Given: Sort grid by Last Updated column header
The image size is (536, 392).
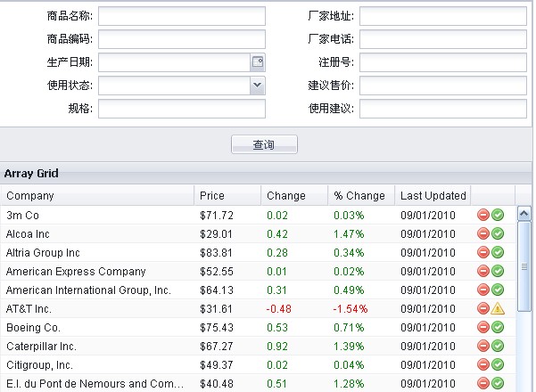Looking at the screenshot, I should [x=433, y=196].
